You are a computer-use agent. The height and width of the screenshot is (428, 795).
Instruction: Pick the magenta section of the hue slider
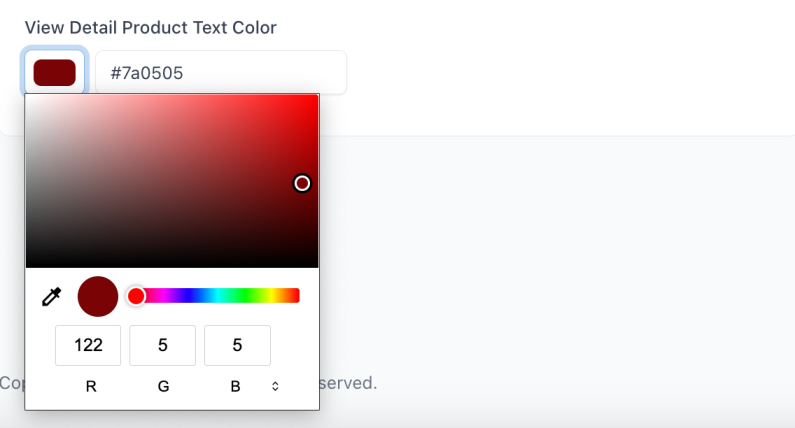(162, 296)
